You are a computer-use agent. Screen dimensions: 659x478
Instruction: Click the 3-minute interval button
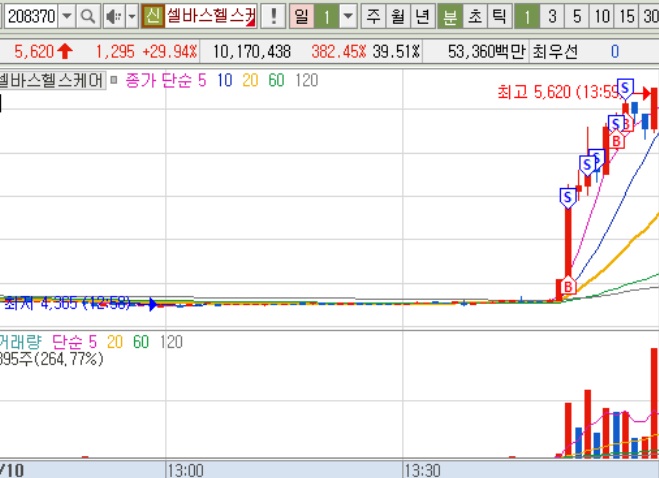click(x=552, y=16)
